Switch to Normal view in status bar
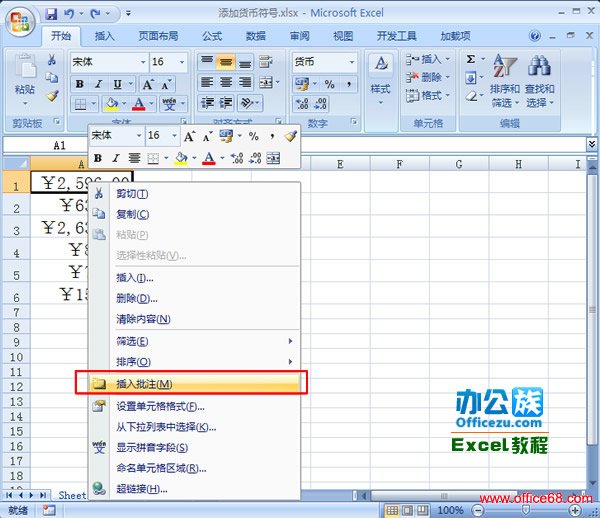This screenshot has height=518, width=600. [x=391, y=510]
